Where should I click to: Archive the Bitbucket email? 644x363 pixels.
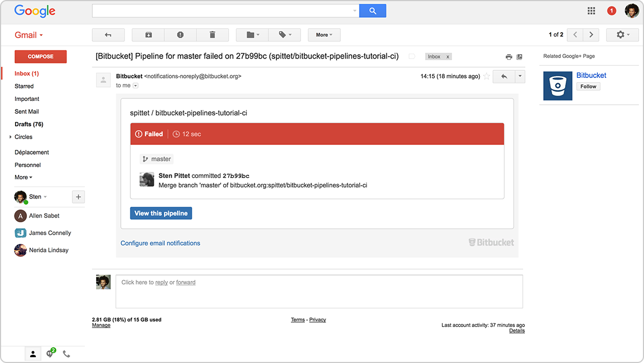148,34
